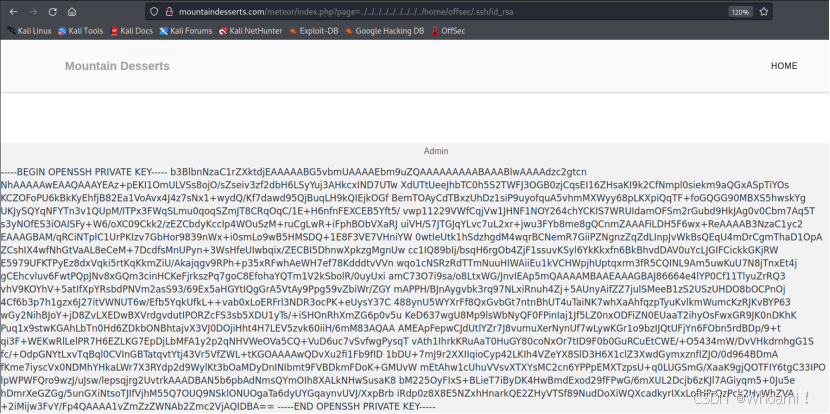Open Kali Tools bookmark
Screen dimensions: 830x414
[80, 31]
